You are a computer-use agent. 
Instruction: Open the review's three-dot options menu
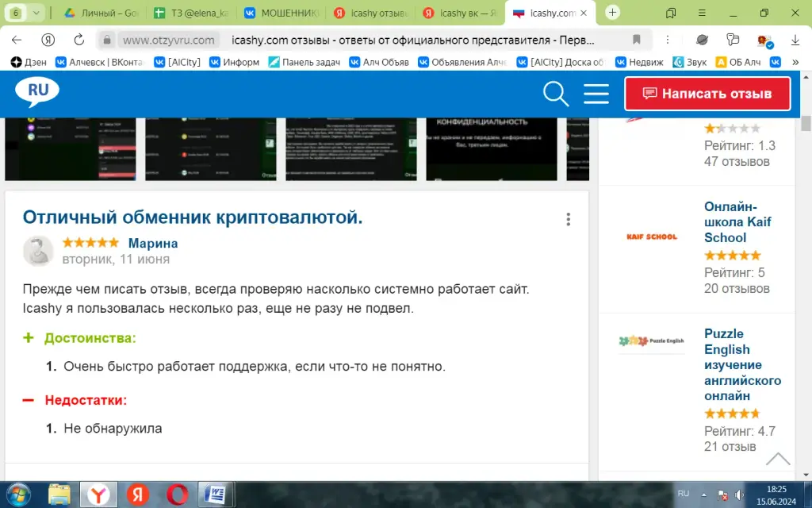[x=568, y=219]
